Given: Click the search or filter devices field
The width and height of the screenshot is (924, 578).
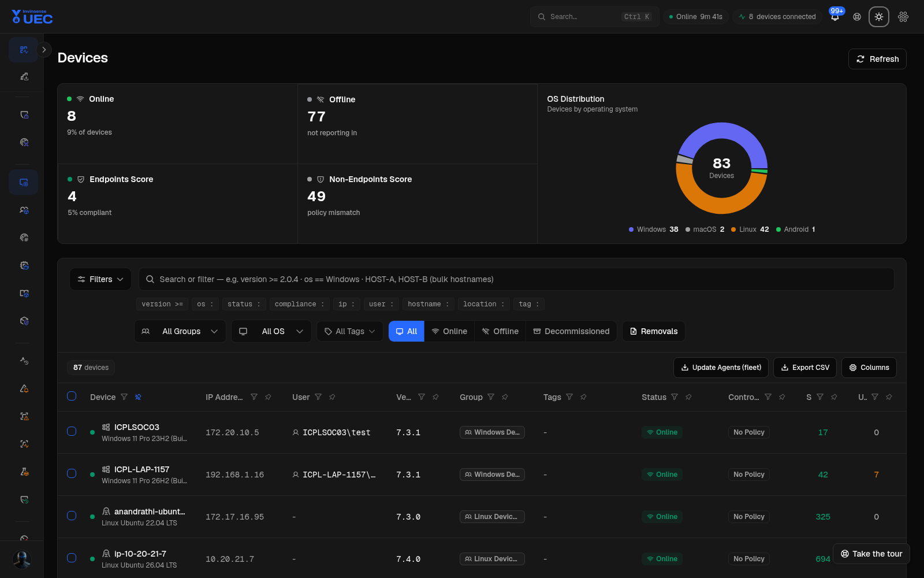Looking at the screenshot, I should [516, 279].
